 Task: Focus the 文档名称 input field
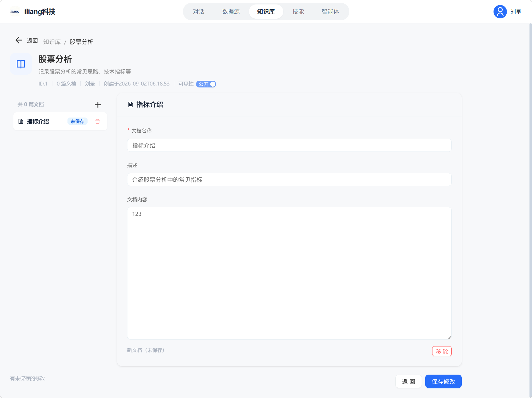pos(289,145)
